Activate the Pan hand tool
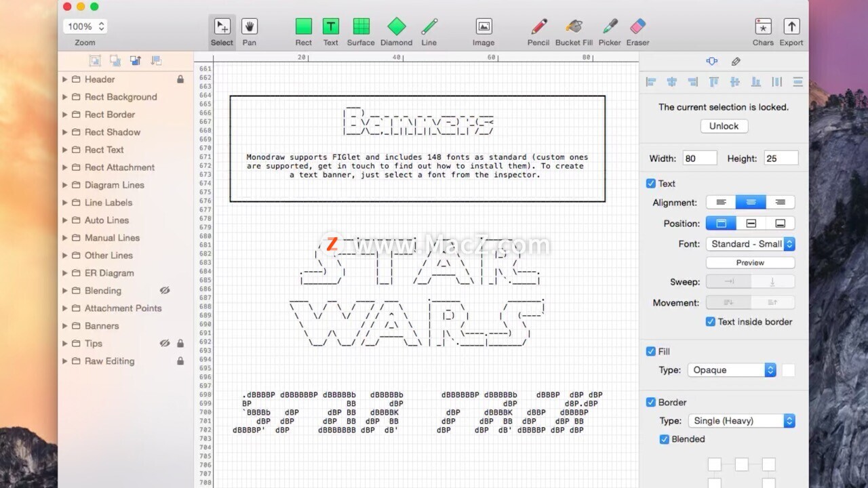 tap(250, 32)
